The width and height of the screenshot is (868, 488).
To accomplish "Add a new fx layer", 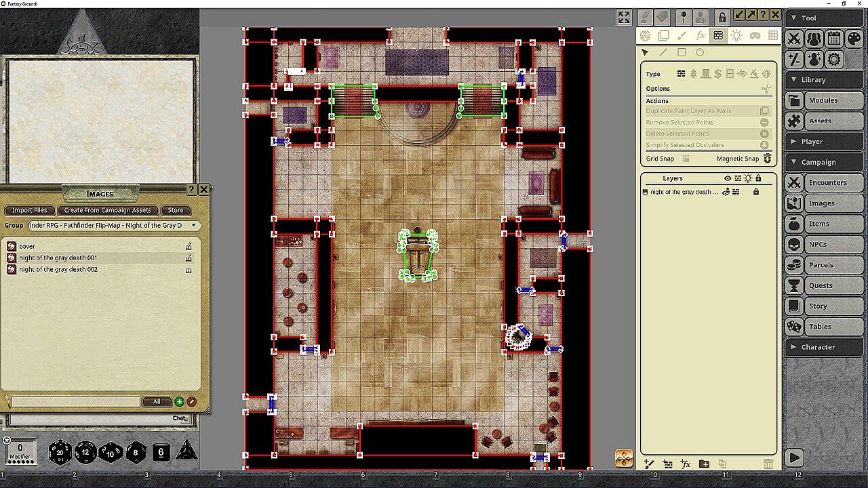I will (x=686, y=464).
